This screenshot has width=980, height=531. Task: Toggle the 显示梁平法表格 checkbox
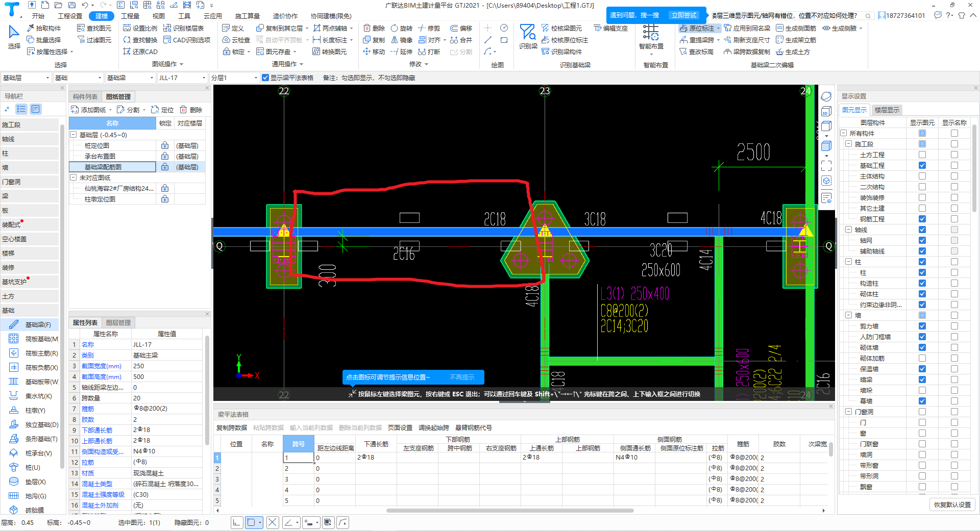click(x=265, y=78)
